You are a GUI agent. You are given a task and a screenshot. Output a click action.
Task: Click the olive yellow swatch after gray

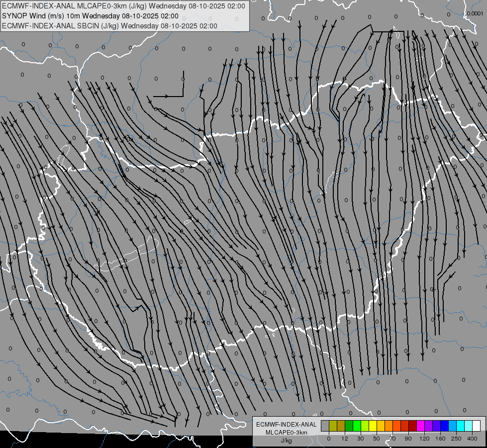click(x=333, y=426)
